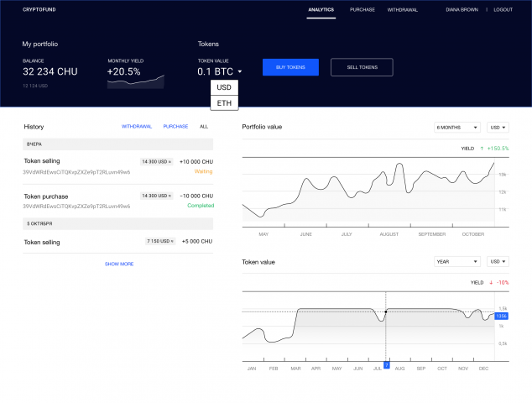Viewport: 532px width, 403px height.
Task: Click the +5 000 CHU amount
Action: [197, 242]
